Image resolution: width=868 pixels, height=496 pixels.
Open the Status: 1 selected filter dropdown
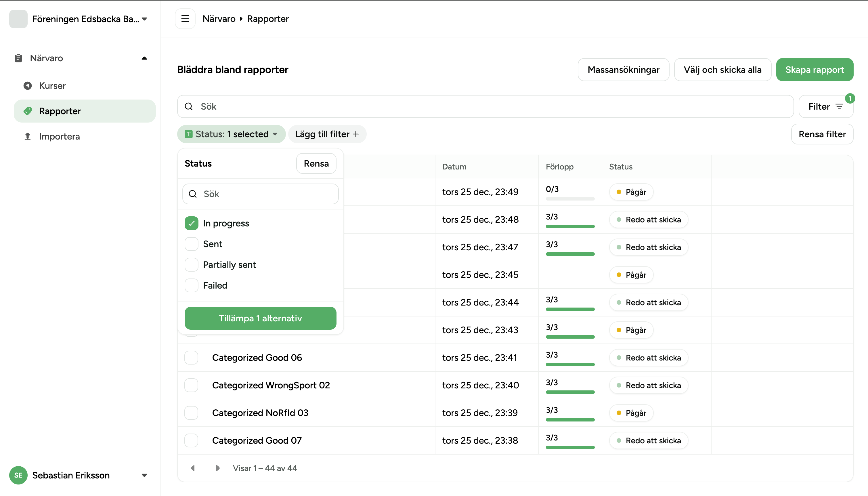(231, 134)
